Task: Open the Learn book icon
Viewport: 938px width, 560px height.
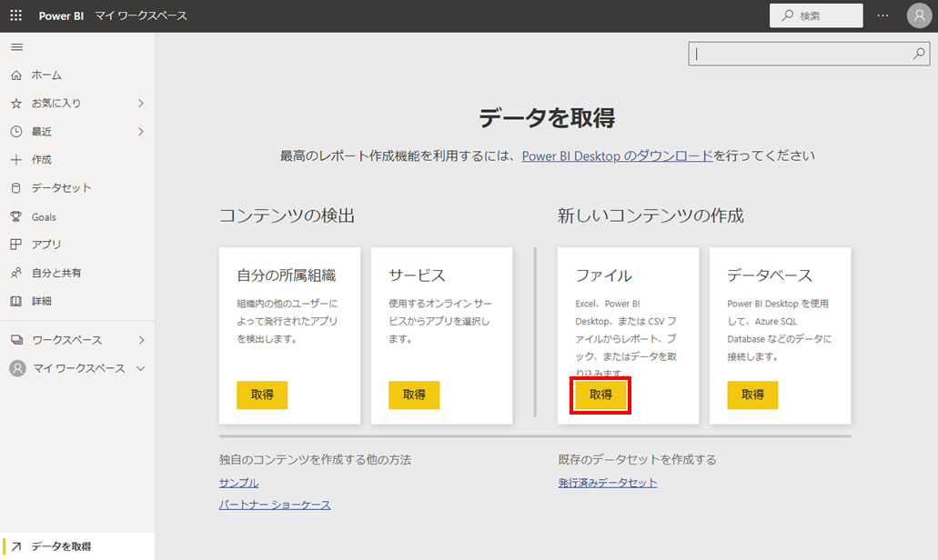Action: [x=15, y=301]
